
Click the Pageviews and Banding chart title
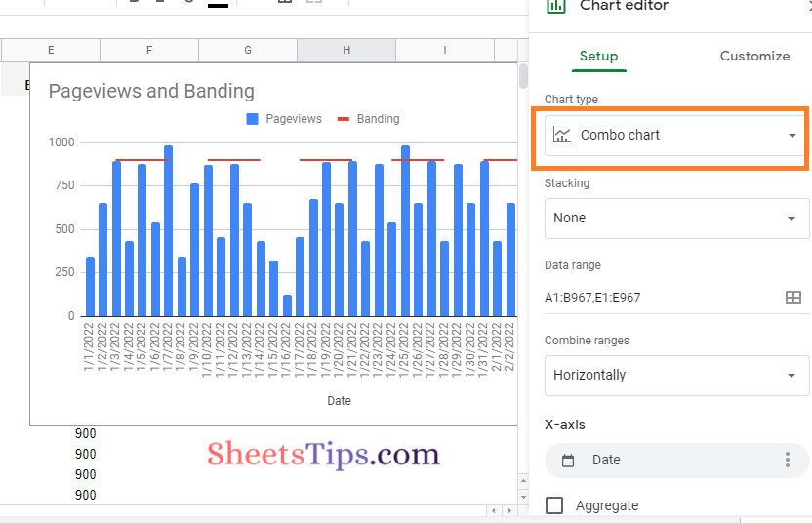pos(151,91)
